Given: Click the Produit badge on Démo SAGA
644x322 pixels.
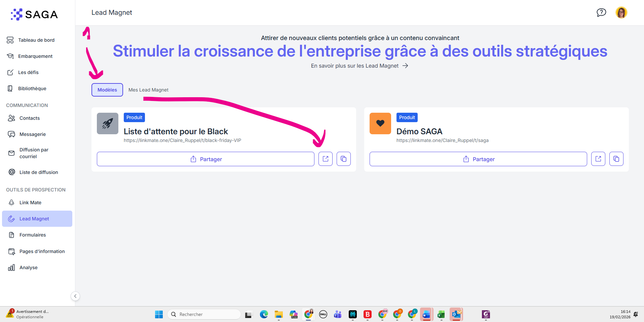Looking at the screenshot, I should [407, 117].
